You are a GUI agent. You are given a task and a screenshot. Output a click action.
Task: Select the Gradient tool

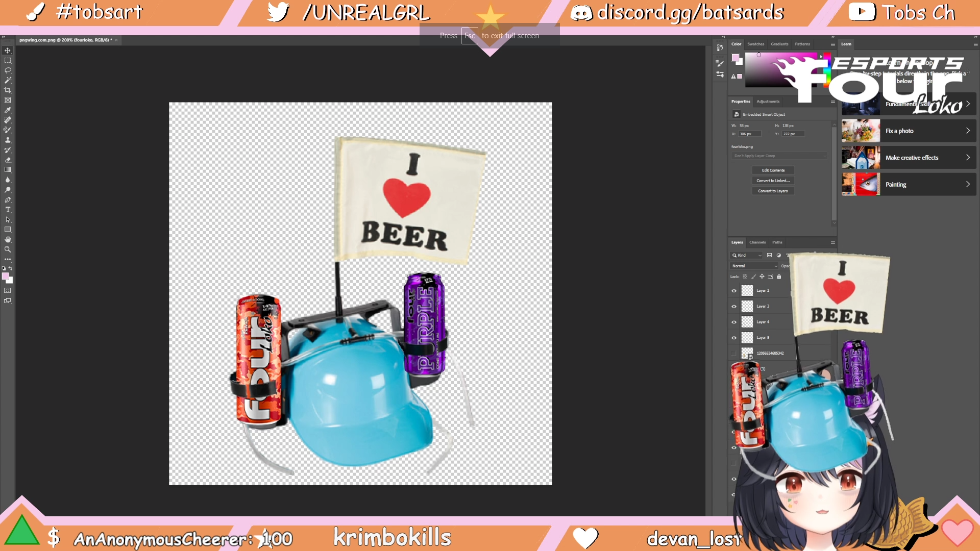click(x=8, y=170)
